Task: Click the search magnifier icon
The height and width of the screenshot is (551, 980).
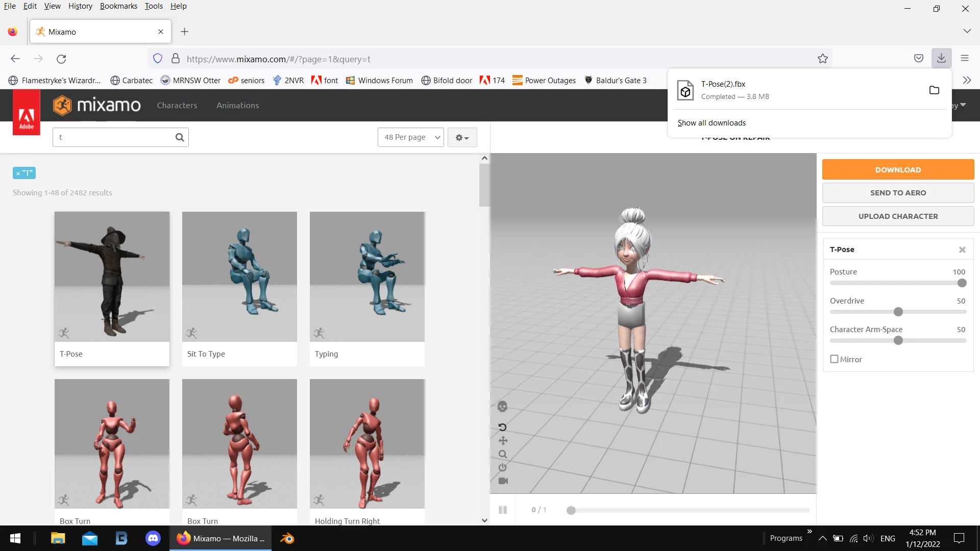Action: click(179, 137)
